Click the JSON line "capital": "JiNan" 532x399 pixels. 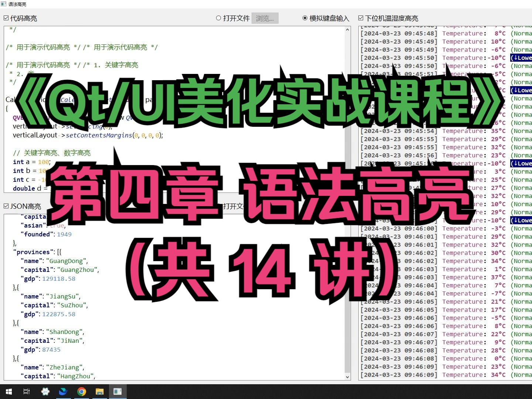click(x=52, y=341)
